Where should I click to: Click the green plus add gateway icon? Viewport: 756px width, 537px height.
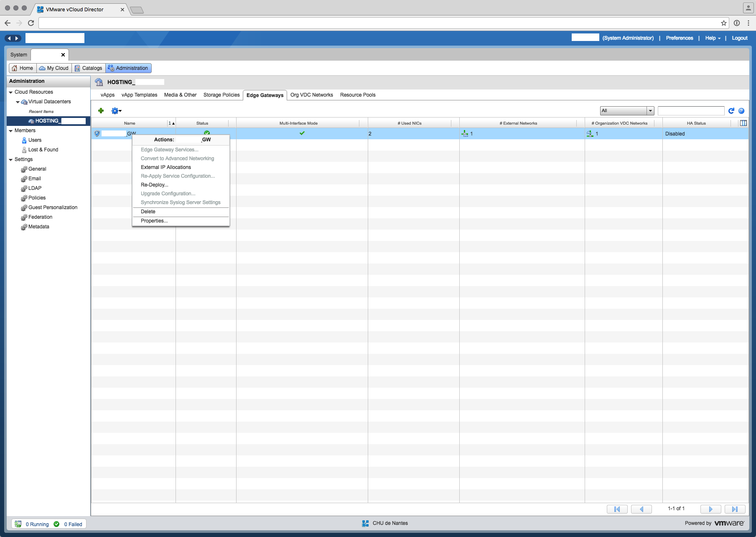click(101, 111)
